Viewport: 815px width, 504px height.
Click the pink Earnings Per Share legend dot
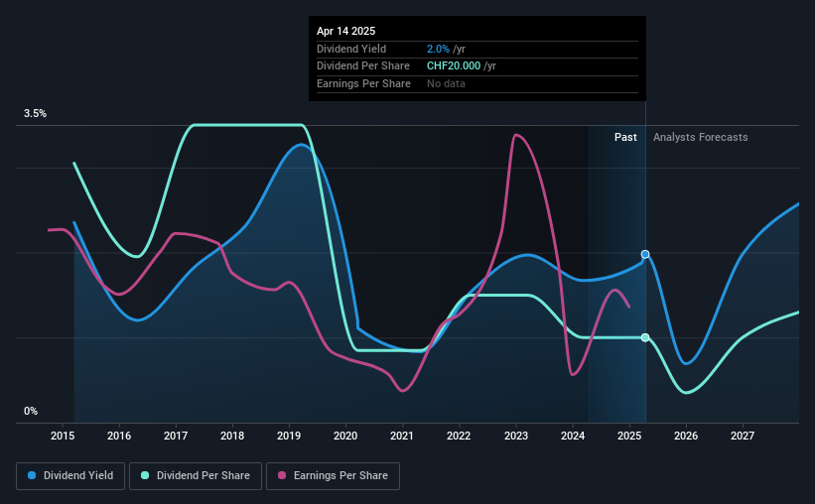pyautogui.click(x=282, y=475)
